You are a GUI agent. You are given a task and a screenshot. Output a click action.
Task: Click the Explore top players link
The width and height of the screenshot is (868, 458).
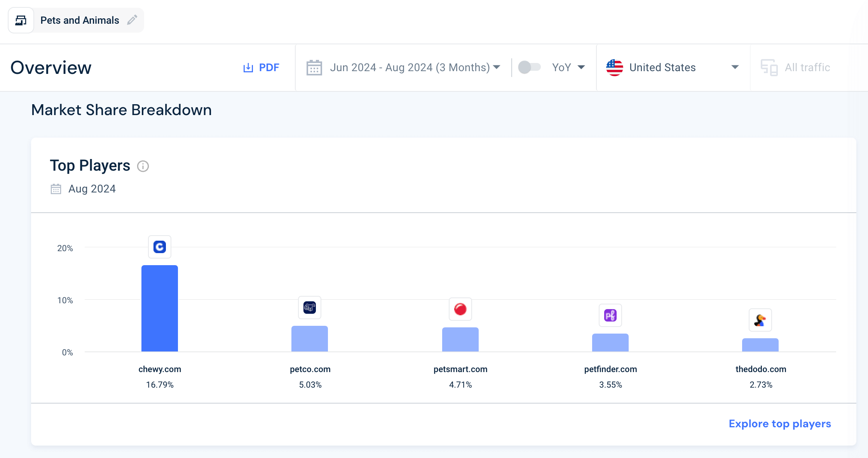click(x=779, y=423)
